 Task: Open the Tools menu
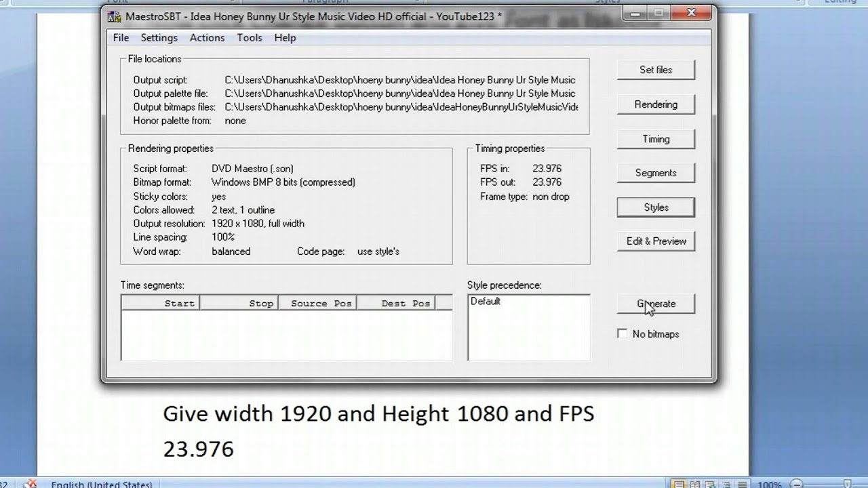(x=249, y=38)
